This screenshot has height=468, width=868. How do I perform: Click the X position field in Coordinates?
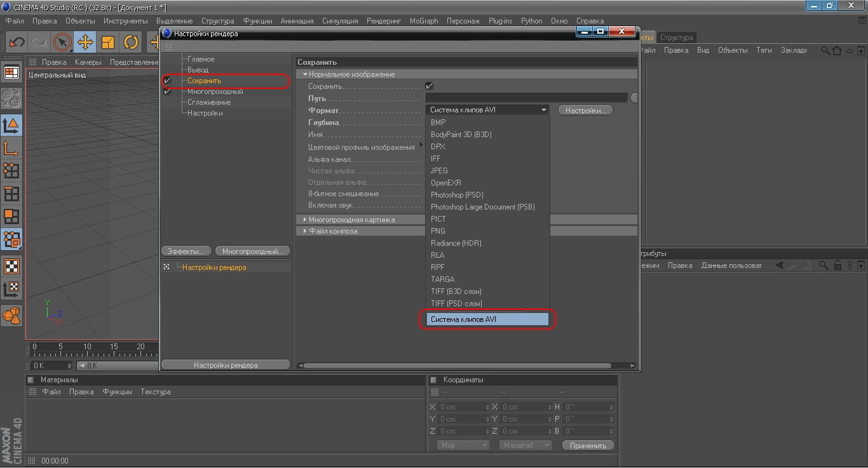(x=463, y=407)
